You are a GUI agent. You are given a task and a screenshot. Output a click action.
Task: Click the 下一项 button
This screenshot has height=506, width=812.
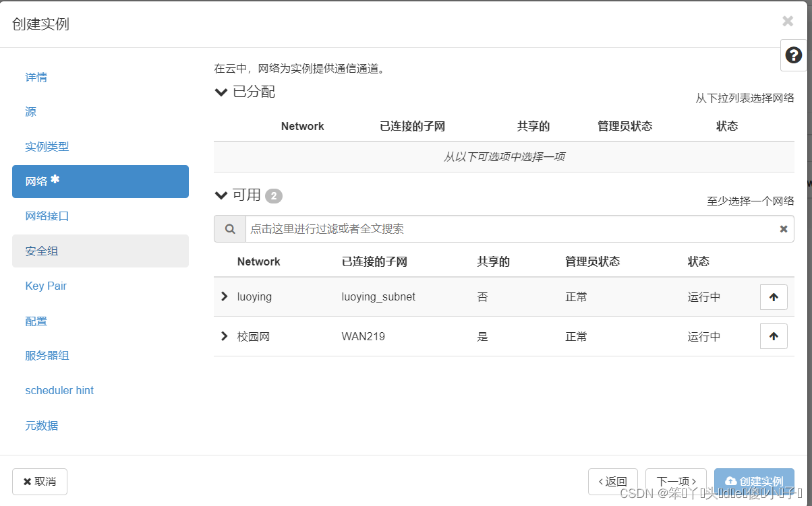[x=676, y=481]
